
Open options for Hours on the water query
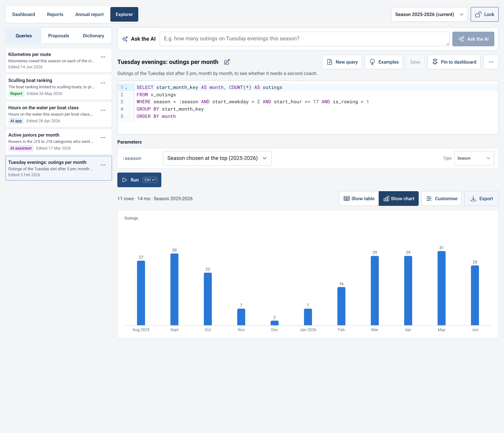click(x=103, y=110)
